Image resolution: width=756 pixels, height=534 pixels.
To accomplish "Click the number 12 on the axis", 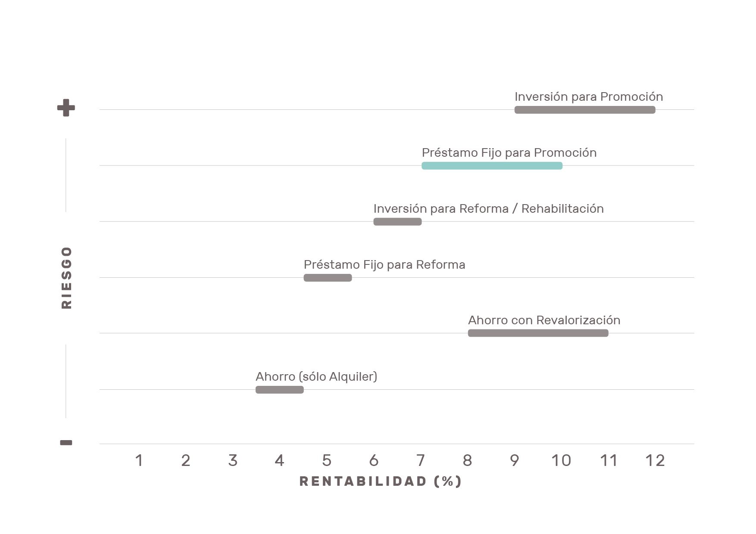I will pyautogui.click(x=655, y=461).
